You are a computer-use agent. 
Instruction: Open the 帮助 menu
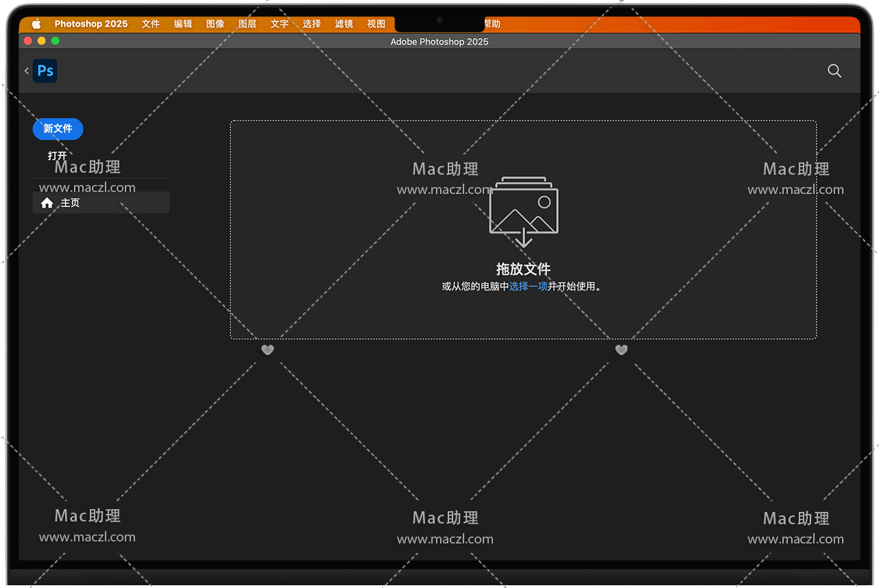(x=492, y=24)
